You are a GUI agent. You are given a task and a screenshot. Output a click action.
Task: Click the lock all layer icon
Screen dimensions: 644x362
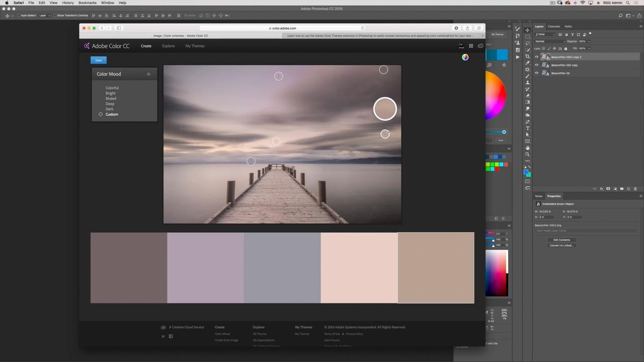click(x=566, y=48)
